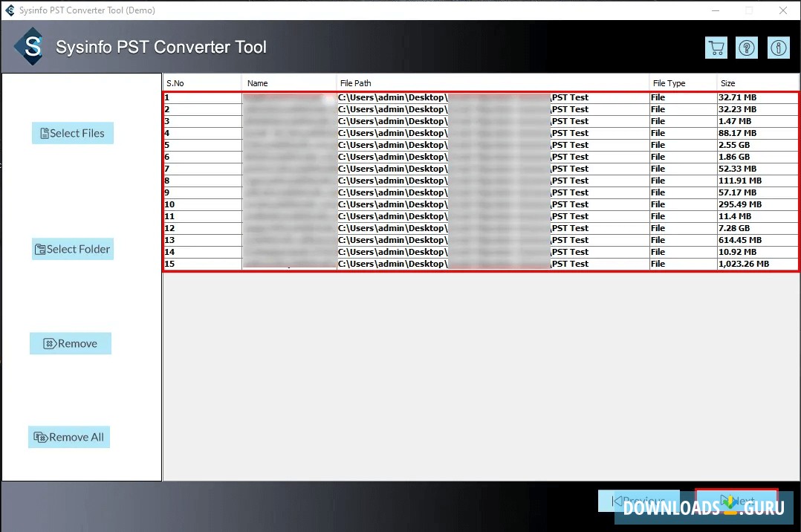Open the about info icon
The height and width of the screenshot is (532, 801).
point(779,47)
